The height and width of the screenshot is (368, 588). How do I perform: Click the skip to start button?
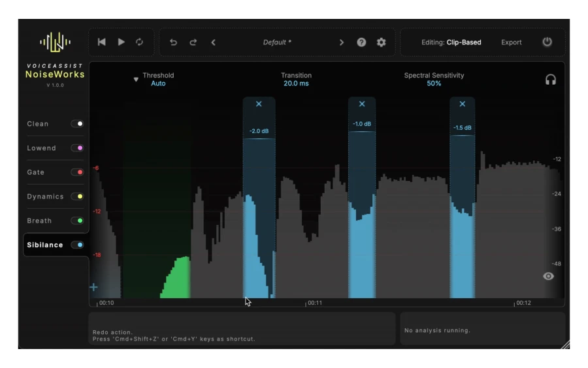coord(102,42)
